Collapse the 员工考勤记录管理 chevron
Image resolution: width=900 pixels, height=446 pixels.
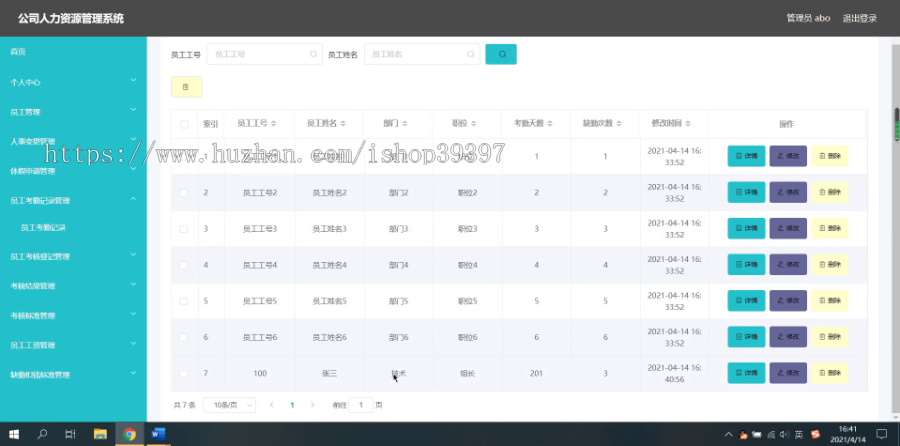click(133, 199)
